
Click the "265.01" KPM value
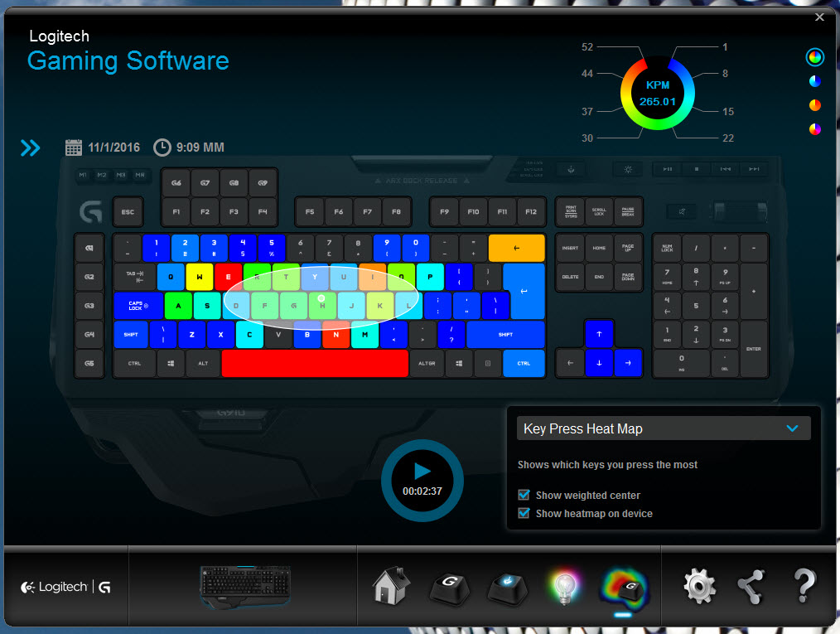click(657, 101)
